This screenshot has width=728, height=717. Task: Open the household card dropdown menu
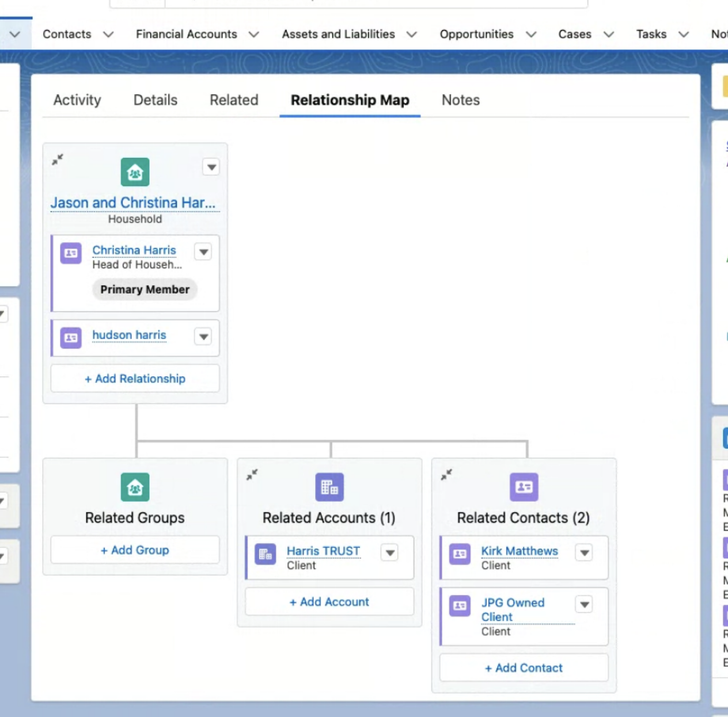211,167
